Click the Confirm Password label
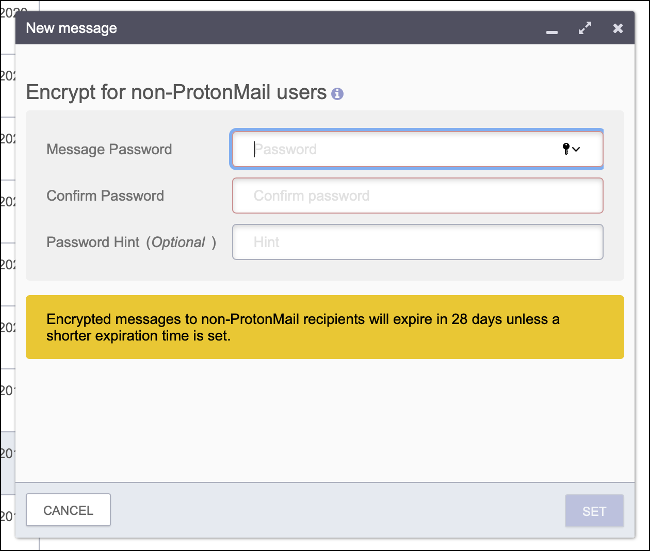650x551 pixels. click(x=105, y=196)
